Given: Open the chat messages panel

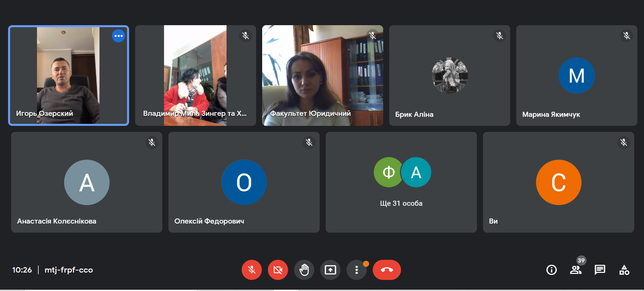Looking at the screenshot, I should [x=600, y=270].
